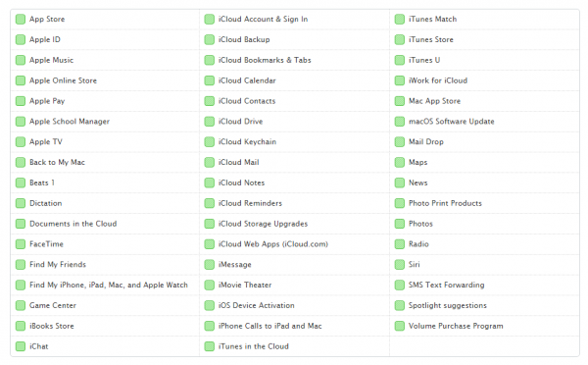Viewport: 588px width, 365px height.
Task: Click the status indicator for FaceTime
Action: click(x=21, y=244)
